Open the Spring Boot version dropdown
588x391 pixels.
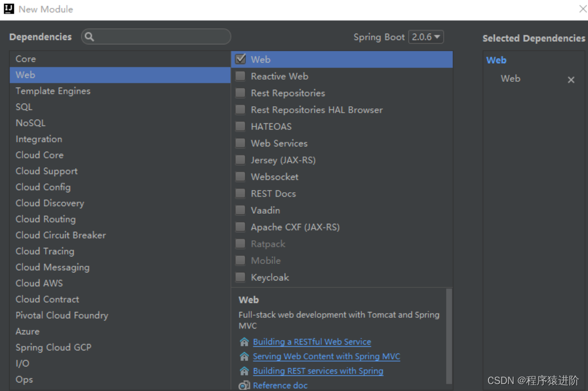pos(425,37)
